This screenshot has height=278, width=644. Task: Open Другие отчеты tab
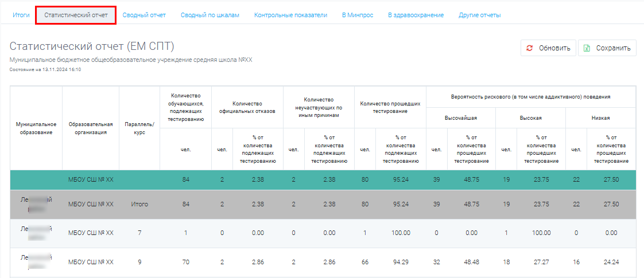point(480,15)
